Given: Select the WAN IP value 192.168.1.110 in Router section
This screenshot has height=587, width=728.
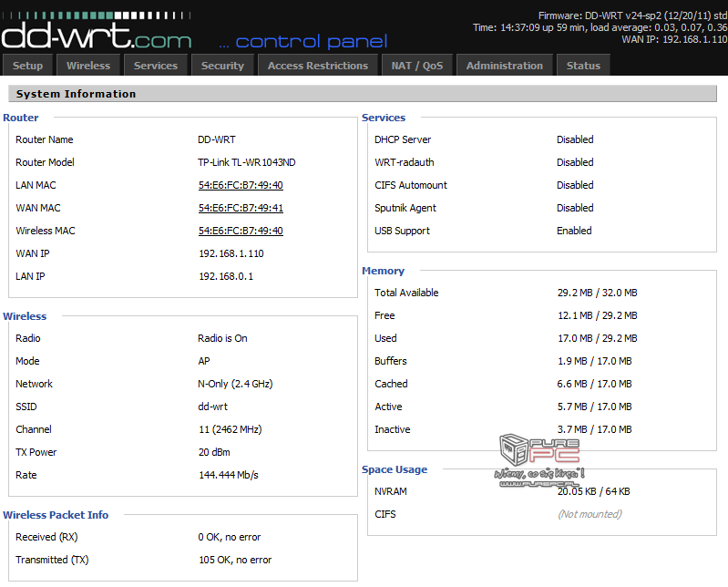Looking at the screenshot, I should click(231, 253).
